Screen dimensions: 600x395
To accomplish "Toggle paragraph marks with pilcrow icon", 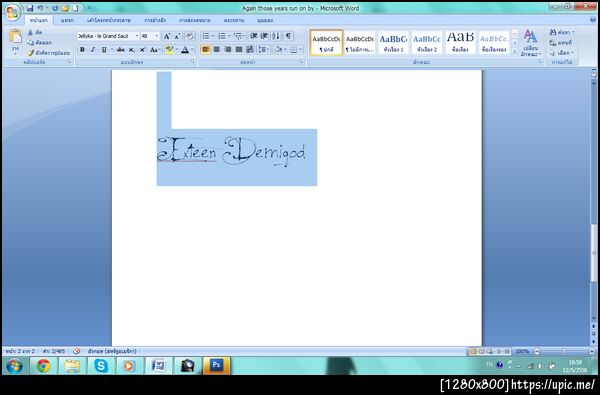I will 288,36.
